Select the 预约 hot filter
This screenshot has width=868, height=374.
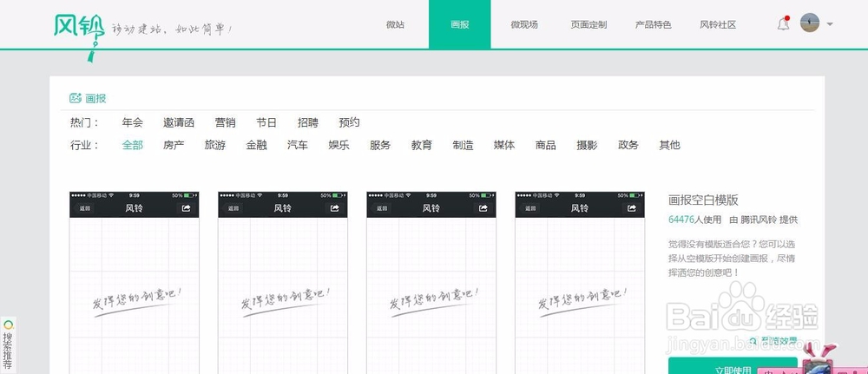[x=349, y=122]
